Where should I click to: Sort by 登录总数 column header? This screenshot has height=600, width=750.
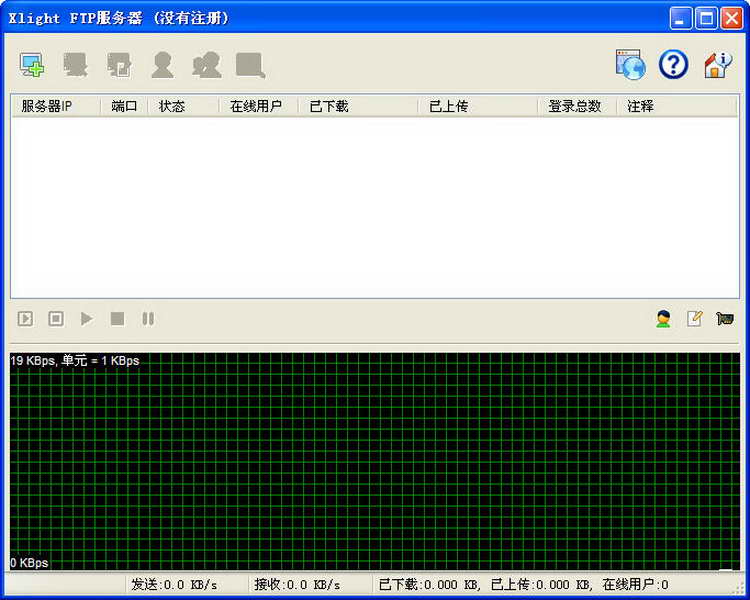click(x=577, y=106)
